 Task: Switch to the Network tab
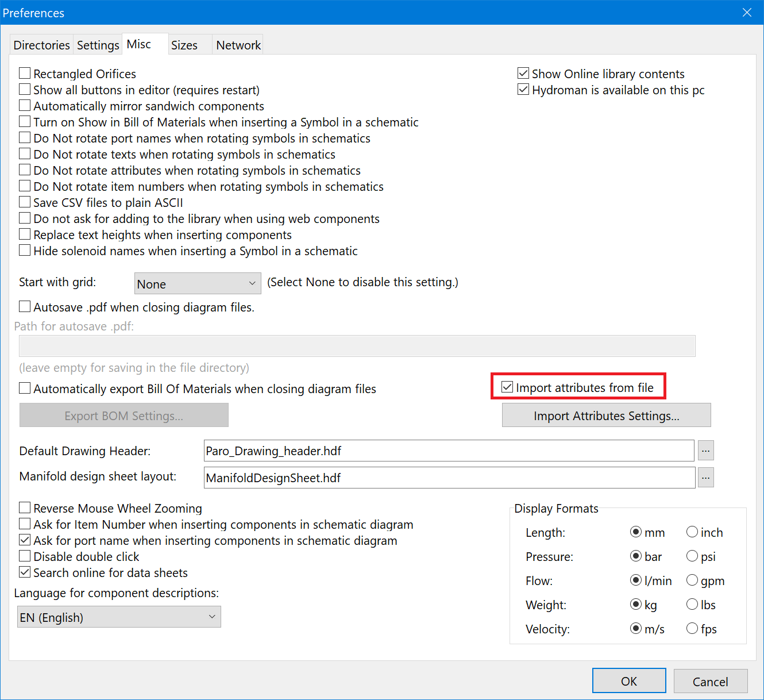click(x=238, y=44)
